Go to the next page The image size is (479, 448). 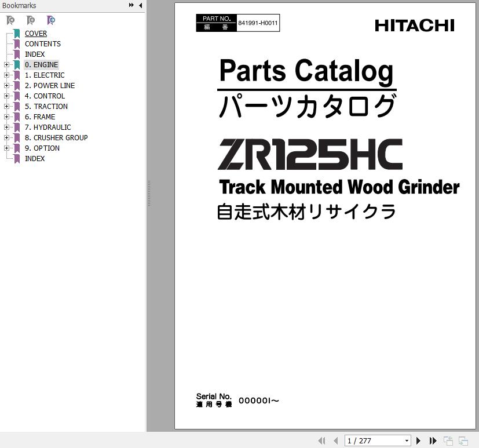point(419,440)
